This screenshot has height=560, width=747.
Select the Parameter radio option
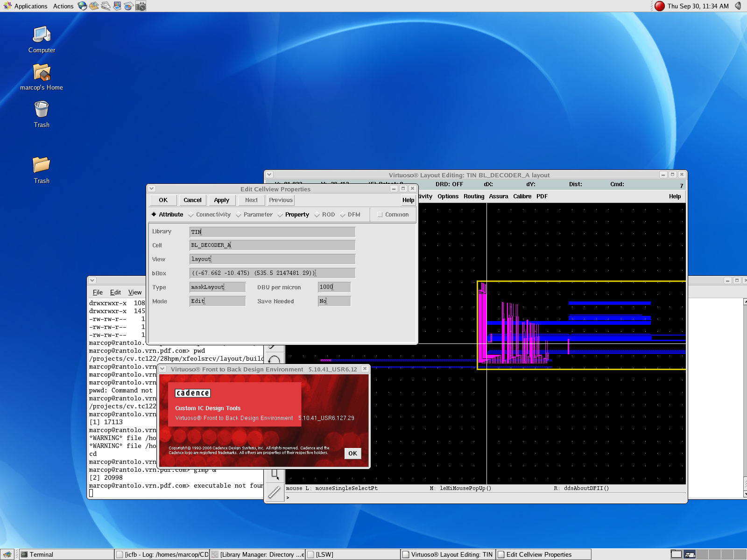[x=254, y=215]
